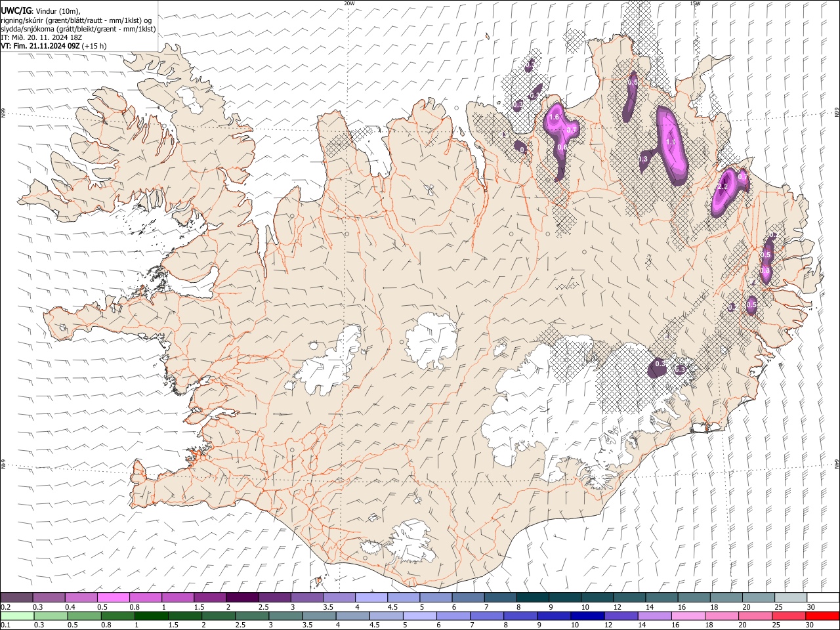Click the 66N latitude label on the left edge
This screenshot has width=840, height=630.
3,113
